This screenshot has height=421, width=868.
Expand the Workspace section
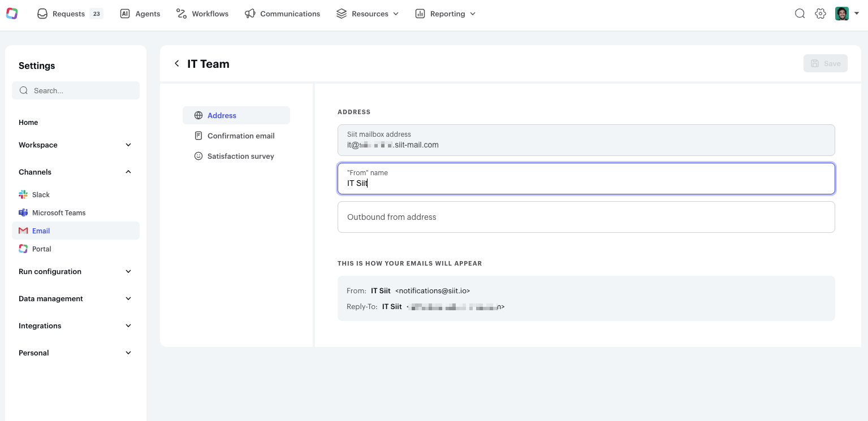75,145
